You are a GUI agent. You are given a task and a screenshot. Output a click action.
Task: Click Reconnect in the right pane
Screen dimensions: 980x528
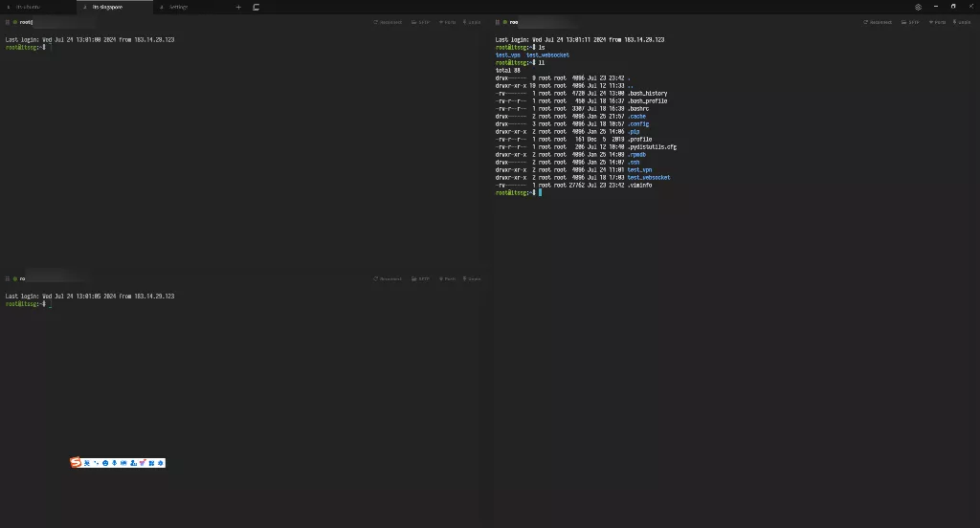click(878, 22)
